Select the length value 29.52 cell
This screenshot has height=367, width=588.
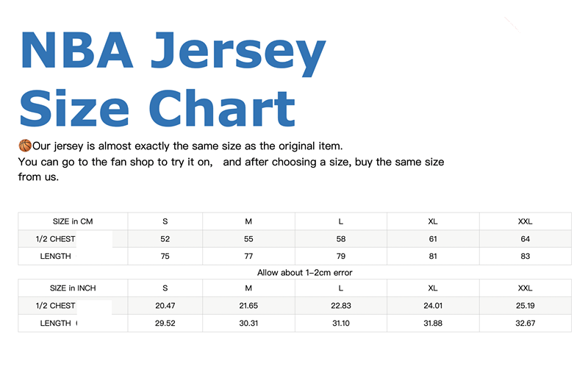[165, 323]
